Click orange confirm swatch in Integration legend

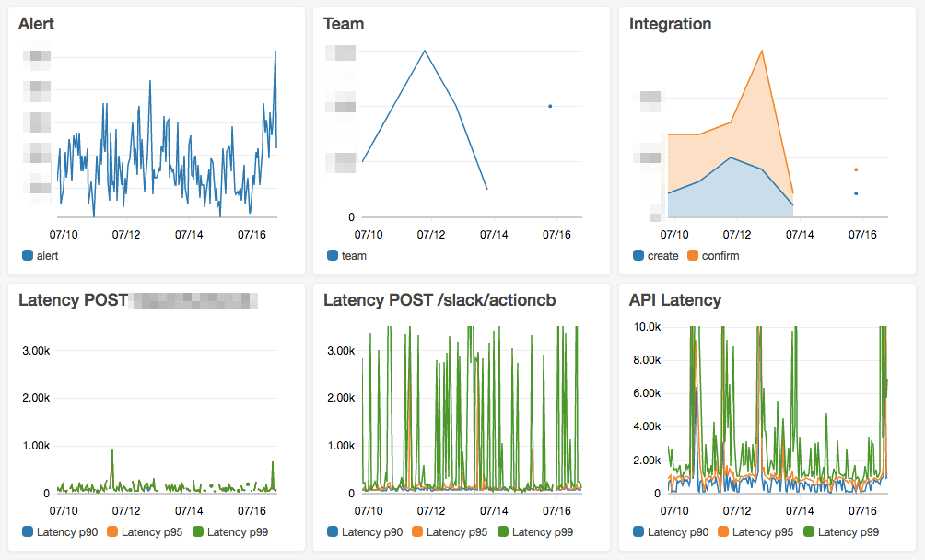coord(693,256)
